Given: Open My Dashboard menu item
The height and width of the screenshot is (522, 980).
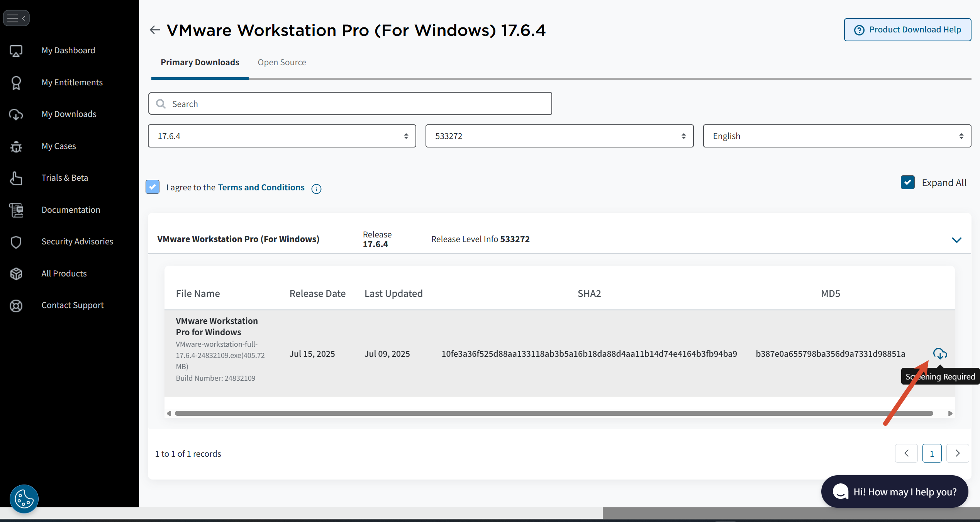Looking at the screenshot, I should [68, 51].
